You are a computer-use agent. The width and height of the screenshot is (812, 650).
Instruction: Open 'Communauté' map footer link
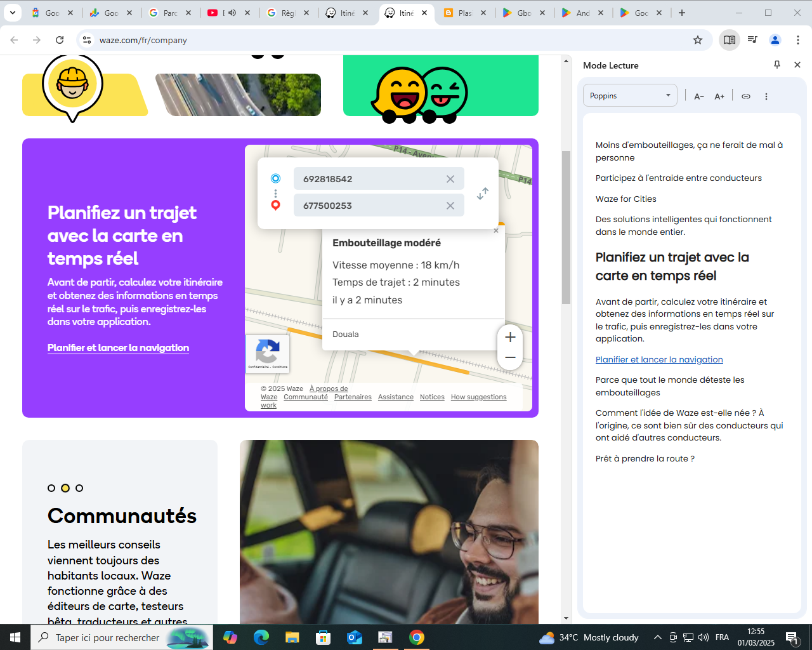click(x=306, y=397)
